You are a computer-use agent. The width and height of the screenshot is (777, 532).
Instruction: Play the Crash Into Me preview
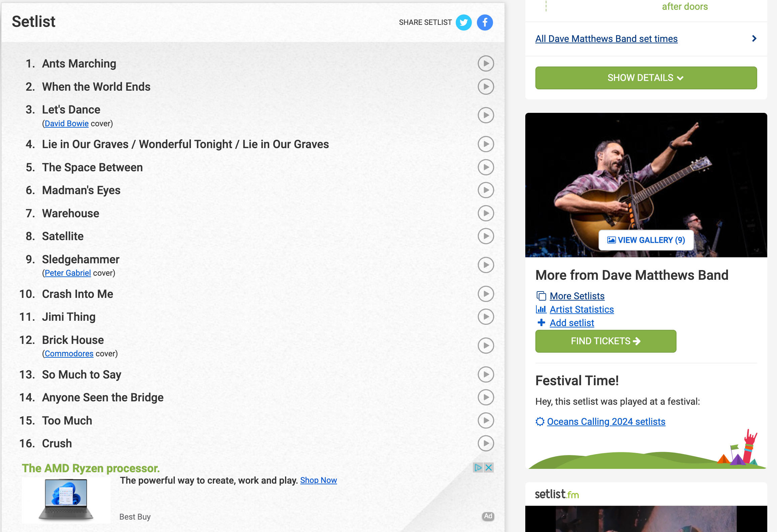(486, 294)
